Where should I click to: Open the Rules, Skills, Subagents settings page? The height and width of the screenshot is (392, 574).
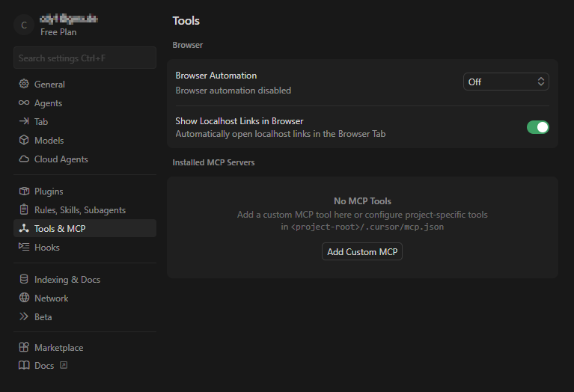[x=79, y=210]
